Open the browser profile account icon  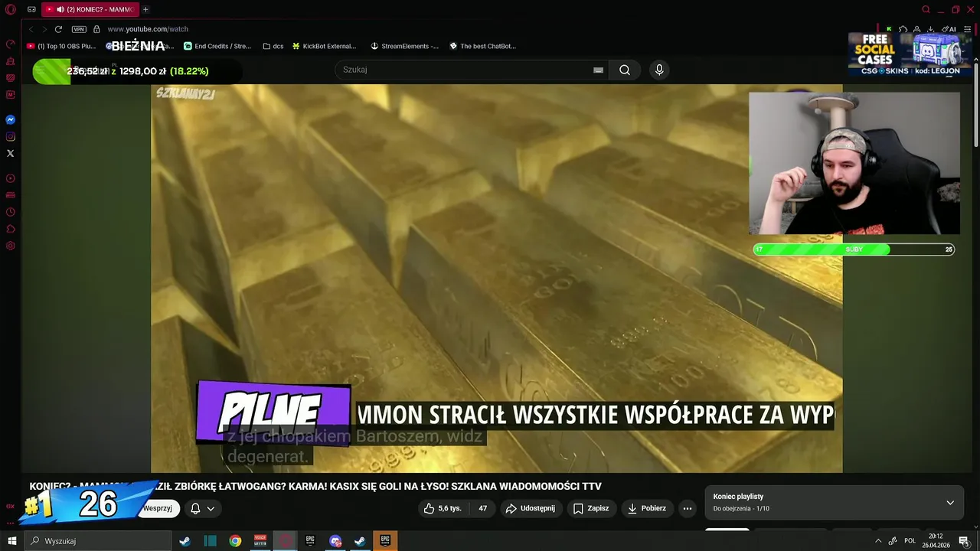pyautogui.click(x=917, y=29)
